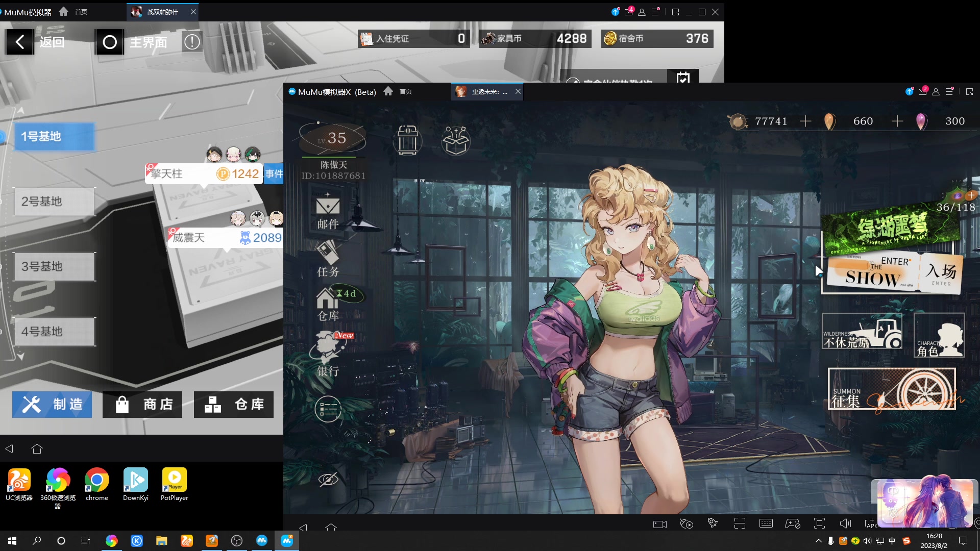Toggle the hide-UI eye icon

(x=328, y=479)
